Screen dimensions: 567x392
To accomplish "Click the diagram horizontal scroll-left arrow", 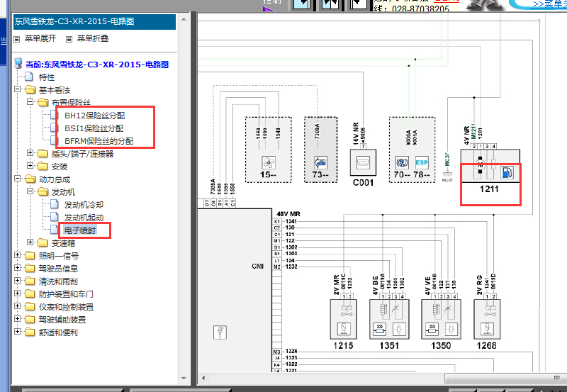I will click(x=203, y=379).
